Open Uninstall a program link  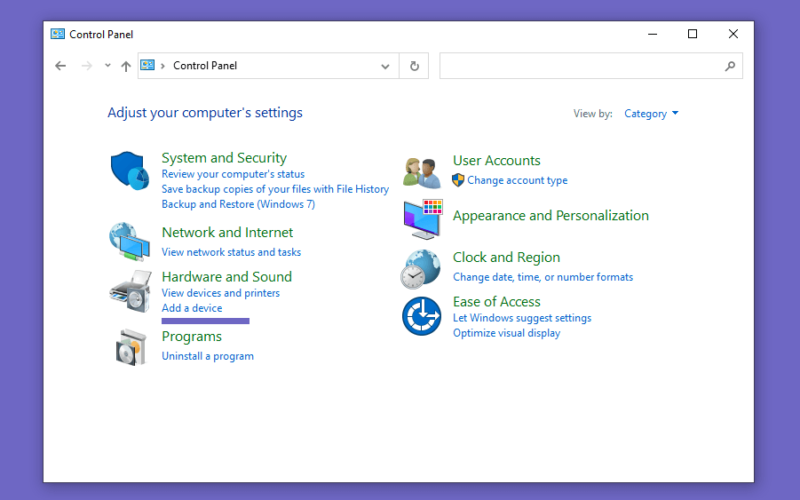pyautogui.click(x=208, y=356)
